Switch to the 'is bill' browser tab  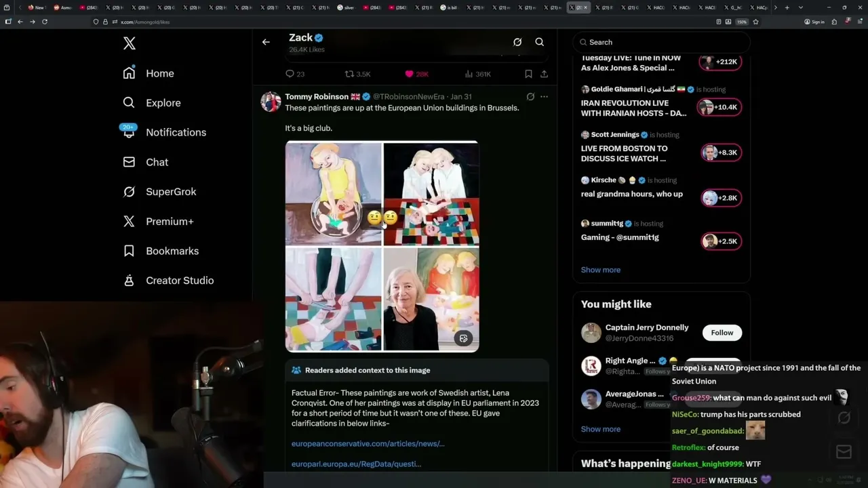(448, 7)
